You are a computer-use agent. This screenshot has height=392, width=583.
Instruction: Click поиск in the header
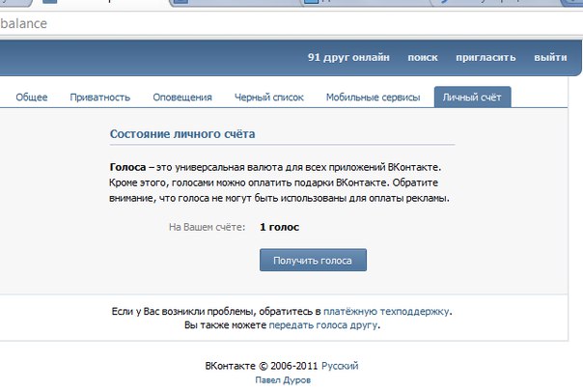click(423, 58)
